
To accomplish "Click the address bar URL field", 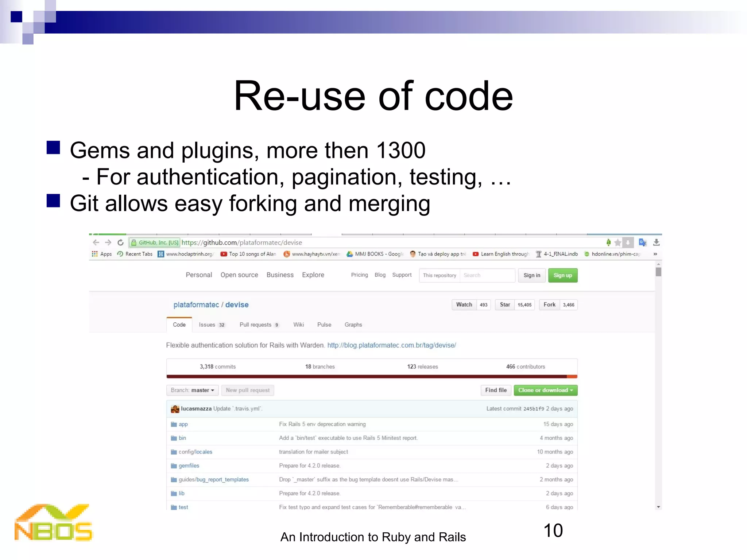I will (365, 242).
